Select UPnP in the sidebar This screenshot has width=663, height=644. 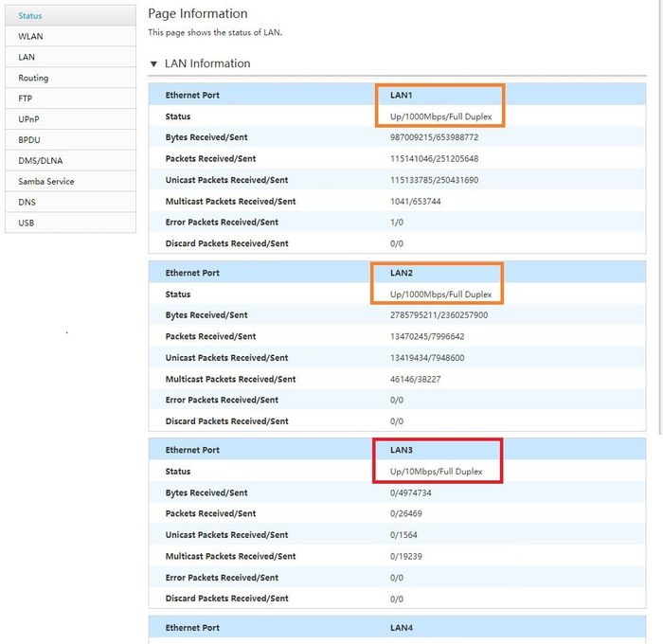tap(71, 119)
